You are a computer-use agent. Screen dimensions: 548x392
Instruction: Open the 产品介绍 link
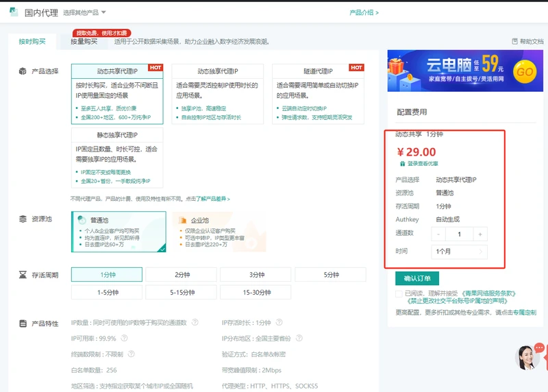[364, 12]
